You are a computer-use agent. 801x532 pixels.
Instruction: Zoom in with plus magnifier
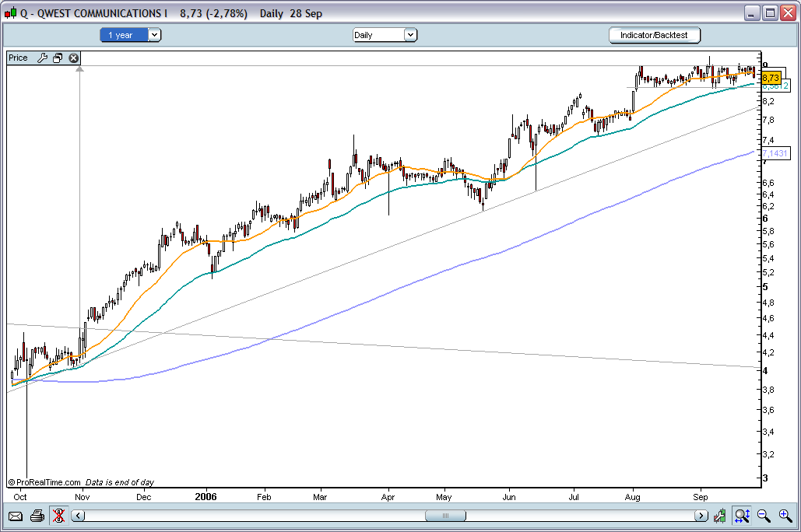785,516
